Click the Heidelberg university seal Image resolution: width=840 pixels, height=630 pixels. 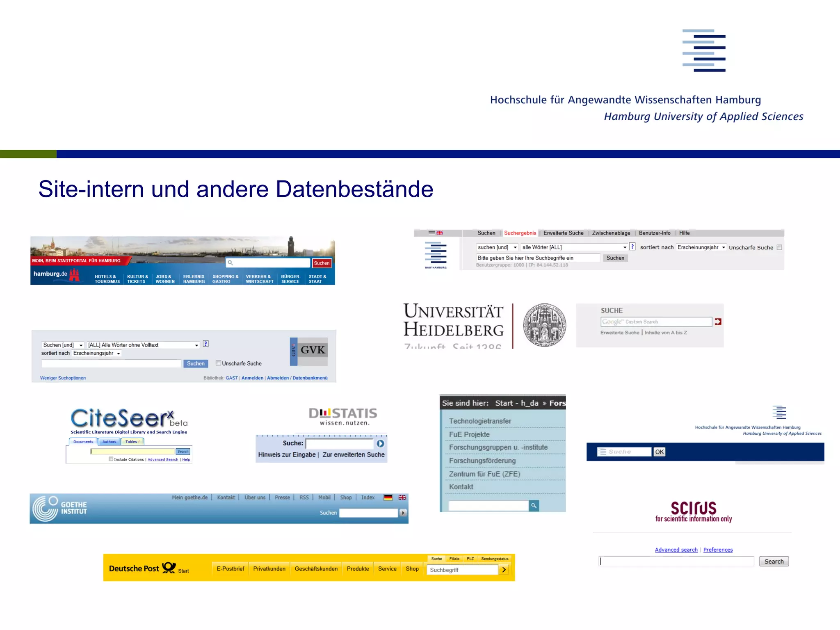[545, 325]
